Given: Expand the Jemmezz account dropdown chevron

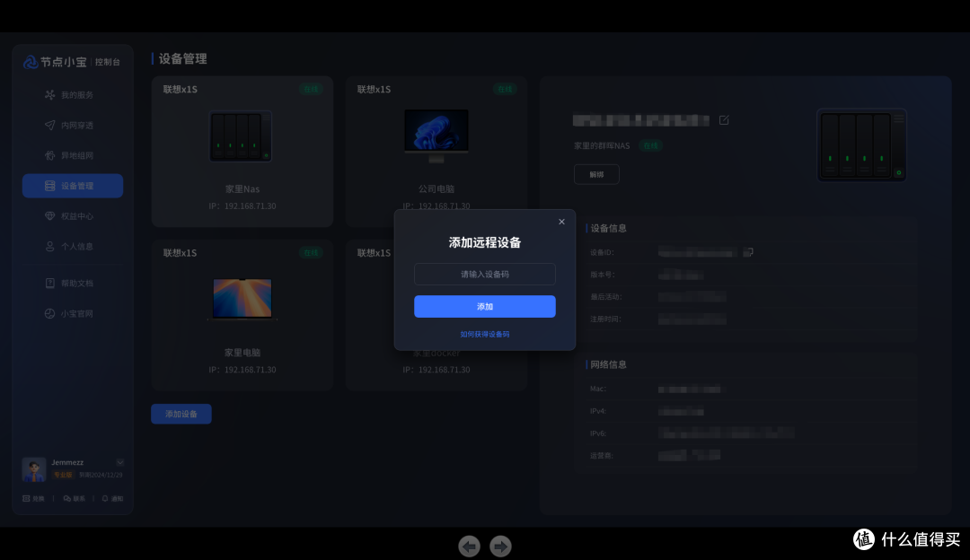Looking at the screenshot, I should click(120, 462).
